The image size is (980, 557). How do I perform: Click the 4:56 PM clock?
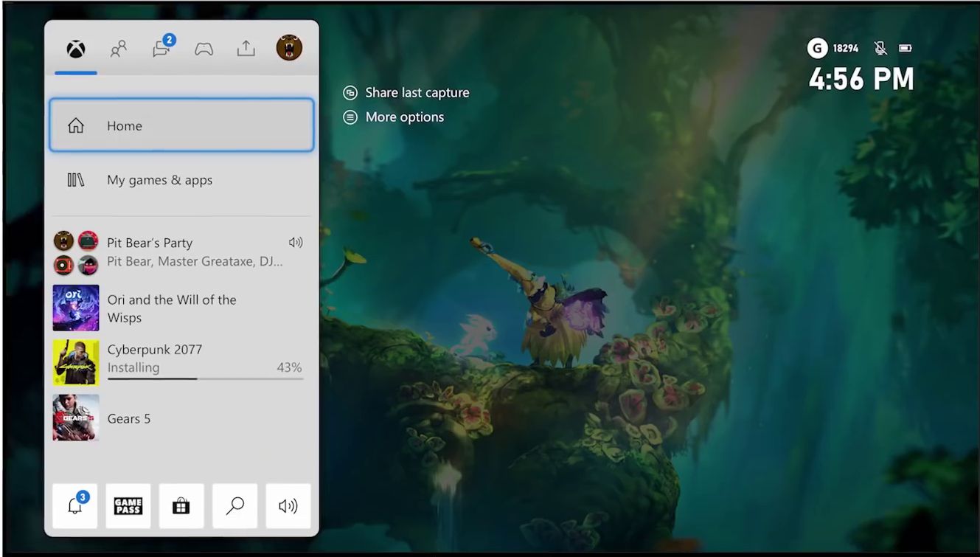click(861, 79)
